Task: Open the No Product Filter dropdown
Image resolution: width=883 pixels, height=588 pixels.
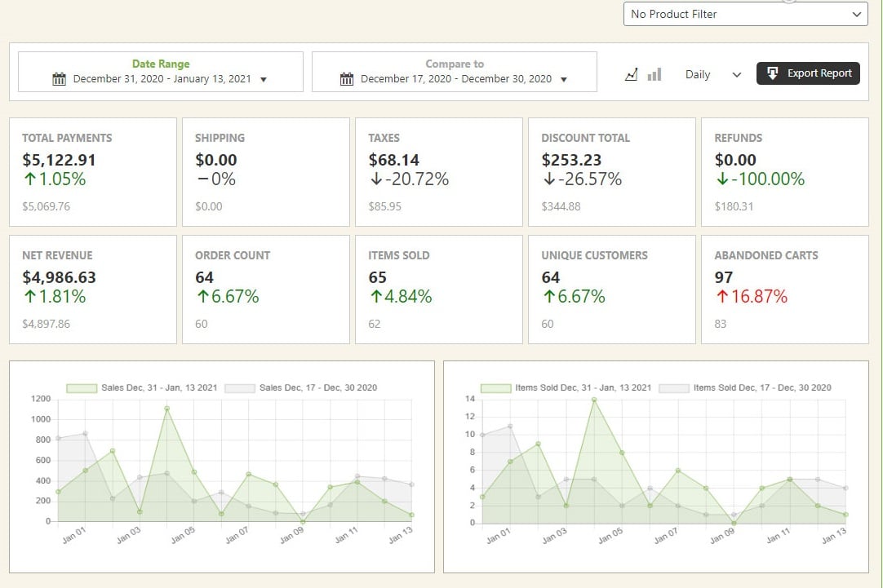Action: click(x=743, y=14)
